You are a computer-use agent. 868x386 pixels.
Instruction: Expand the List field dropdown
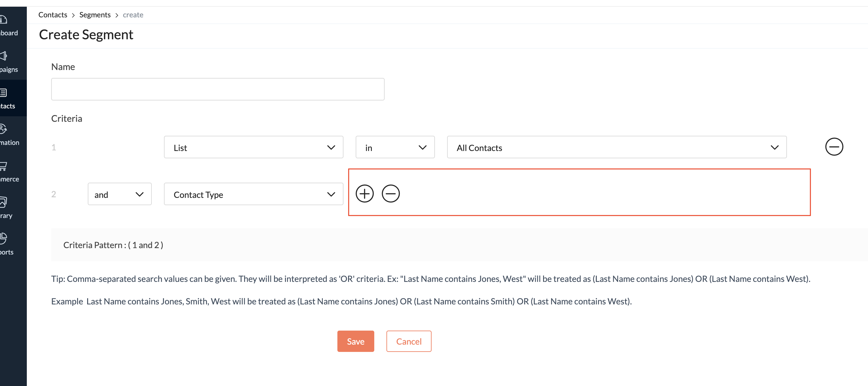point(253,147)
